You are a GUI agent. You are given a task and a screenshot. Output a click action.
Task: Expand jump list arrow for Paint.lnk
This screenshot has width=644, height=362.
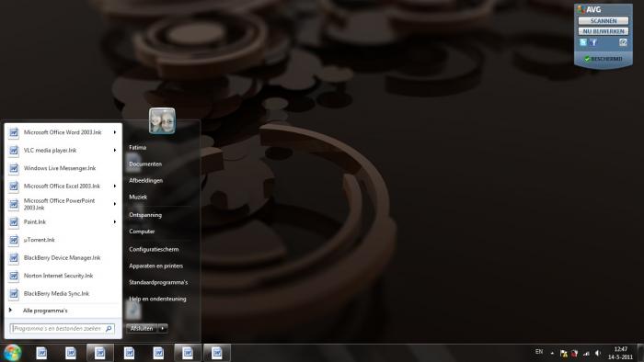coord(115,221)
